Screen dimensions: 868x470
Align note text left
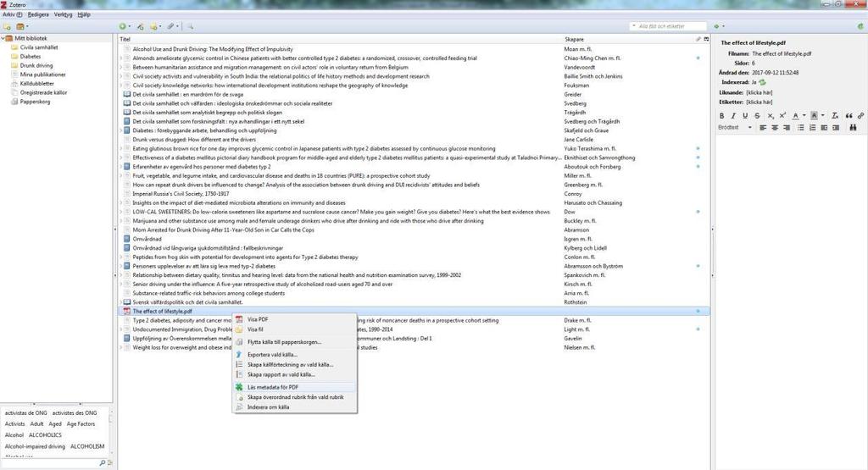click(763, 128)
